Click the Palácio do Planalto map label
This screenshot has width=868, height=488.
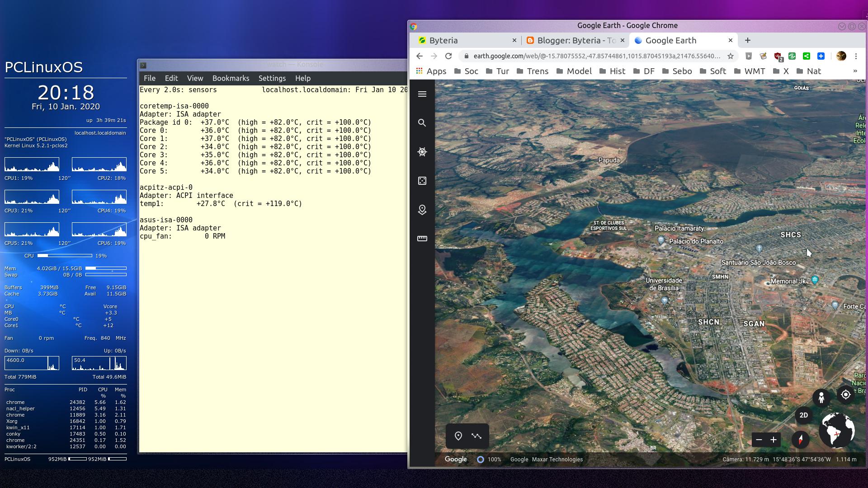coord(696,241)
